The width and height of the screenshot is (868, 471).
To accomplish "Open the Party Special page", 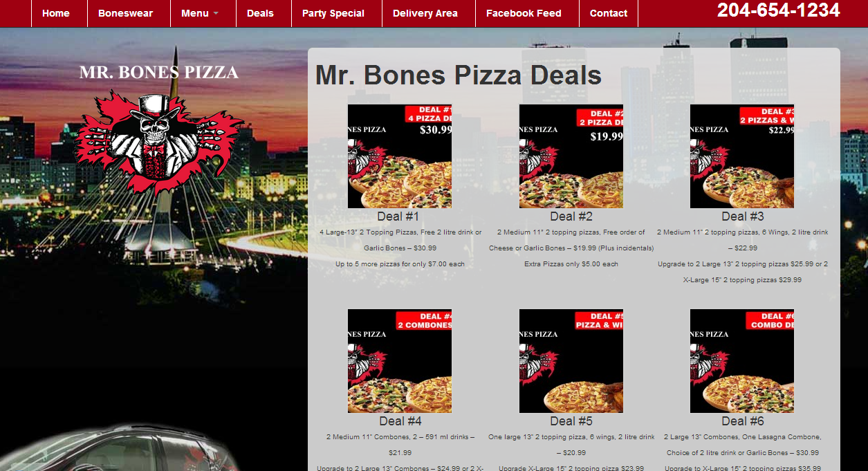I will tap(333, 13).
